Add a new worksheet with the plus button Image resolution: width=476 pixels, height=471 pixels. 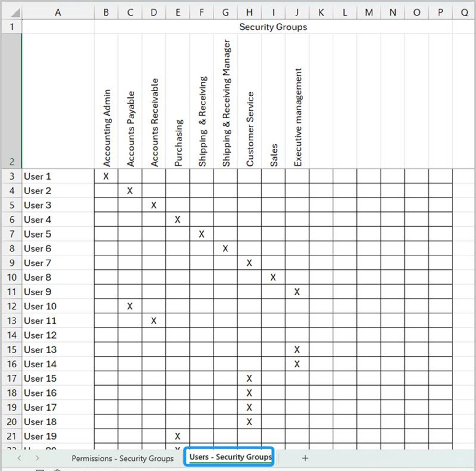(306, 458)
